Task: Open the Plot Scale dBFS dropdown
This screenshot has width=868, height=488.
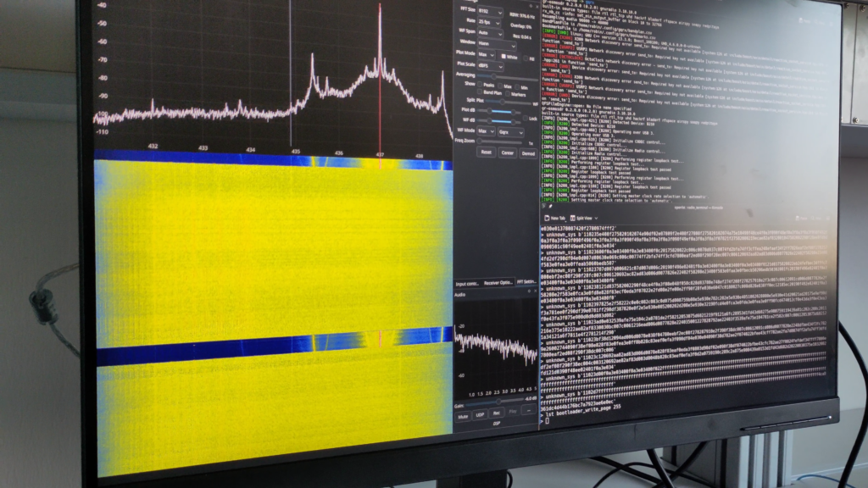Action: 490,65
